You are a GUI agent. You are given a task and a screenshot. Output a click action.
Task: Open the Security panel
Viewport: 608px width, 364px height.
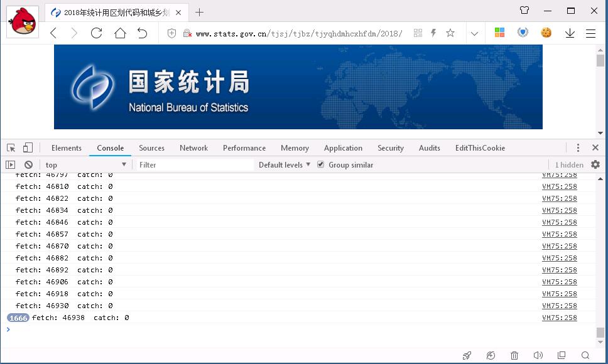[391, 148]
